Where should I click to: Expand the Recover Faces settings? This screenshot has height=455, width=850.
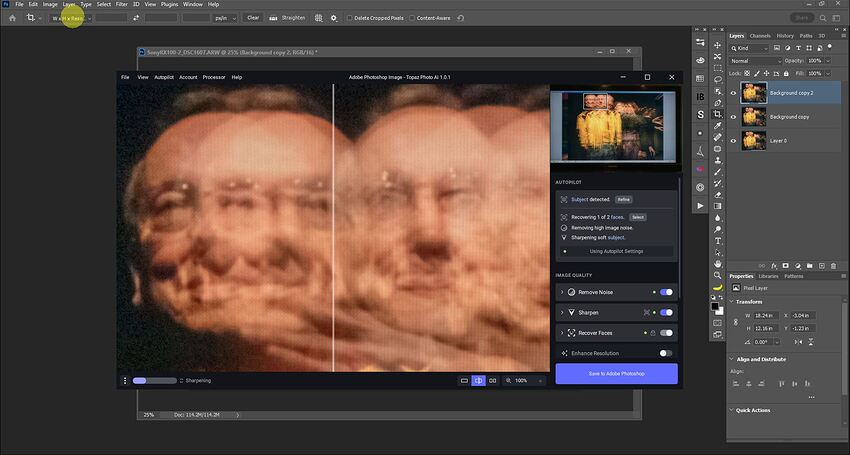click(x=562, y=333)
